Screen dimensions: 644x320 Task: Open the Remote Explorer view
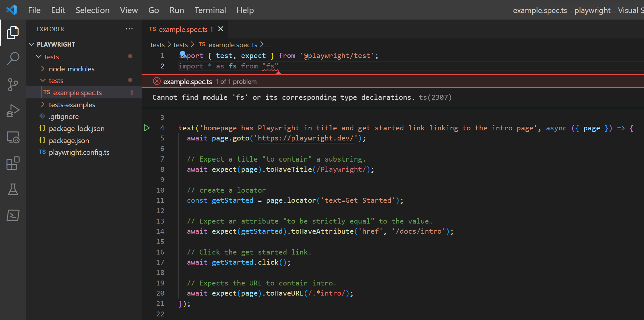coord(13,137)
